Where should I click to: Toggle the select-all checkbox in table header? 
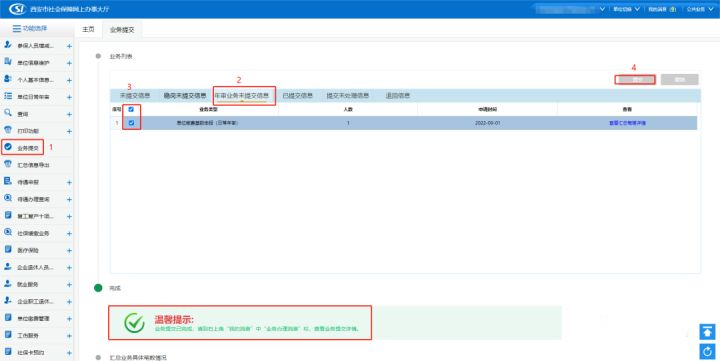click(131, 109)
